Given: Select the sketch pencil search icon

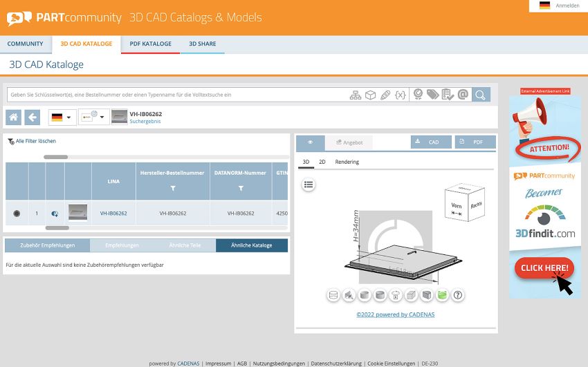Looking at the screenshot, I should pyautogui.click(x=385, y=95).
